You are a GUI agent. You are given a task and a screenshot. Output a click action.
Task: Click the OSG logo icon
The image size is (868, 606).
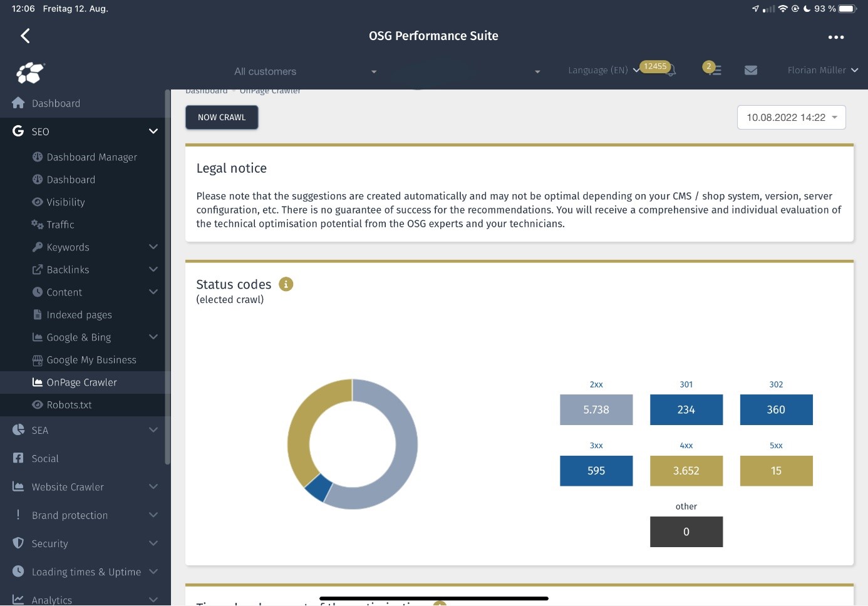[x=30, y=73]
